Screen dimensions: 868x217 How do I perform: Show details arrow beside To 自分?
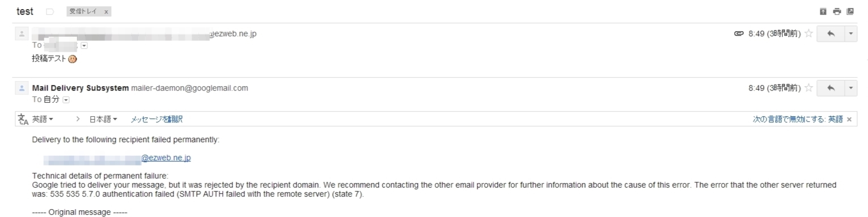click(x=65, y=100)
